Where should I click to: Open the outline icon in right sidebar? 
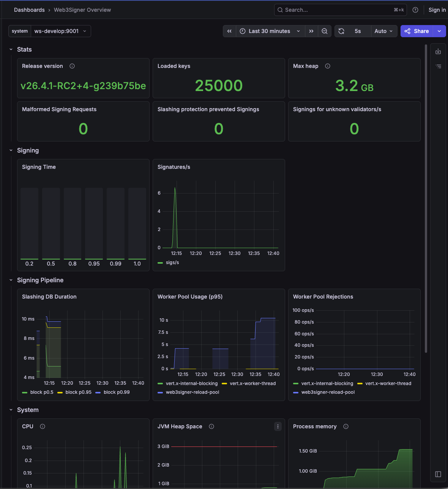438,66
